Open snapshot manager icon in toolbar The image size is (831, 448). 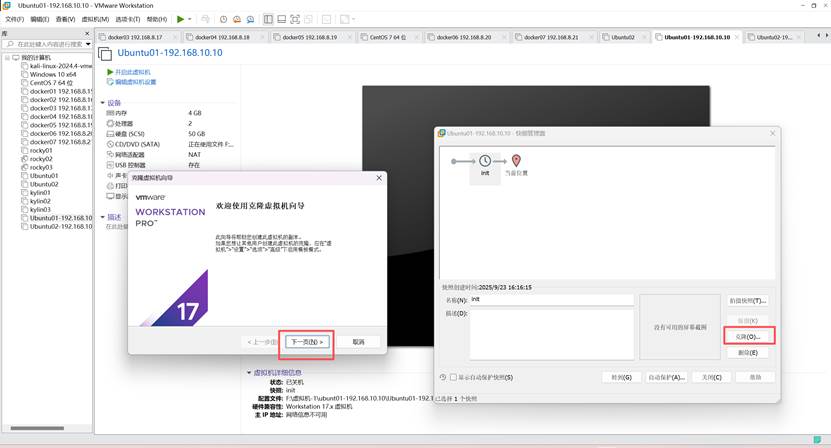point(250,19)
